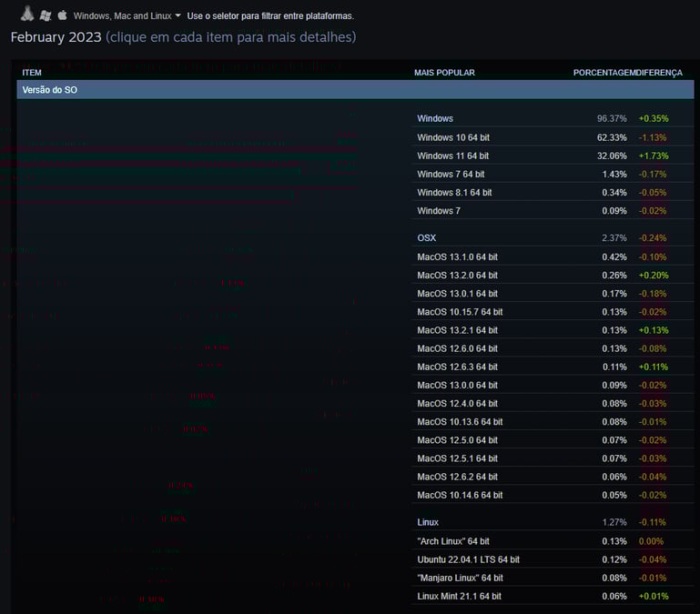Image resolution: width=700 pixels, height=614 pixels.
Task: Click the +0.01% difference value
Action: click(654, 596)
